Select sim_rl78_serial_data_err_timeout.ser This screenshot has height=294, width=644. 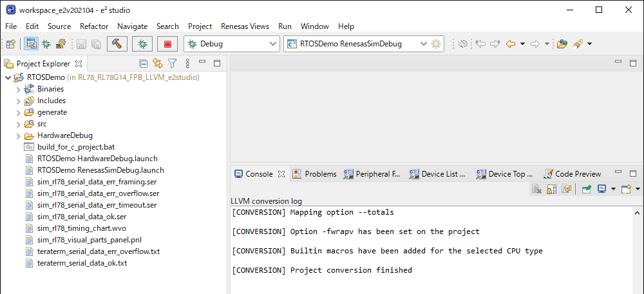[x=97, y=205]
